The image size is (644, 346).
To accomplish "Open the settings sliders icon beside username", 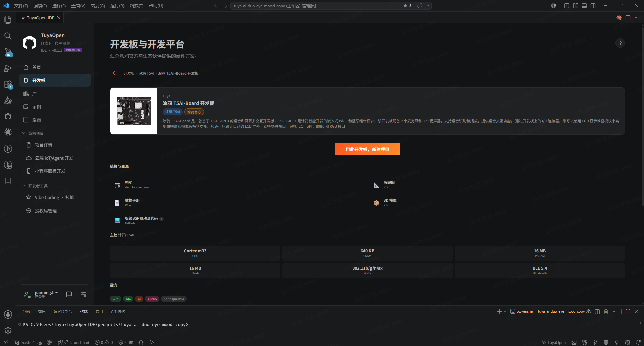I will (83, 294).
